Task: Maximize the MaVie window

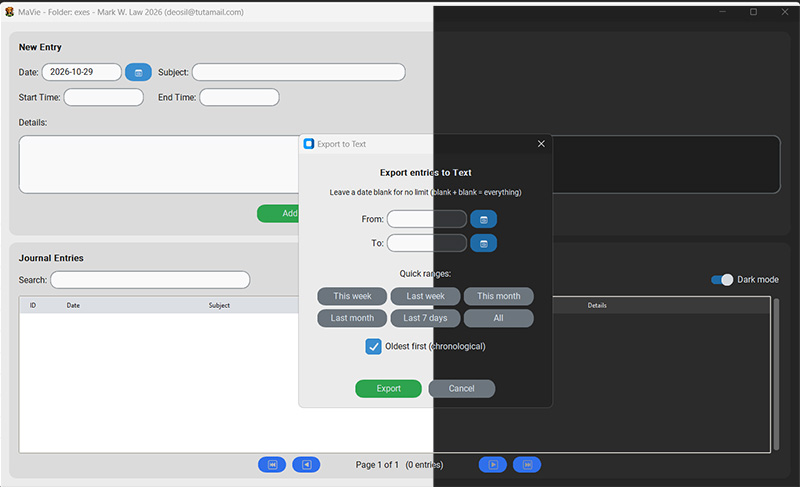Action: pyautogui.click(x=754, y=12)
